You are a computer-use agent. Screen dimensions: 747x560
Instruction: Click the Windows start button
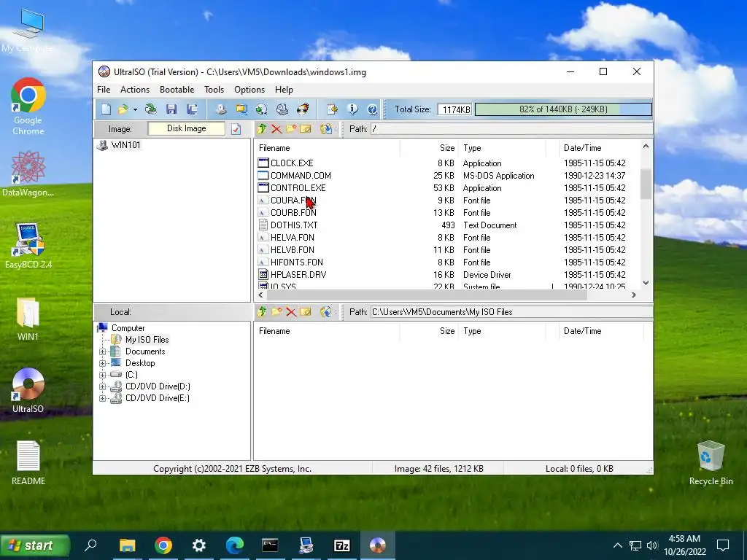coord(35,545)
